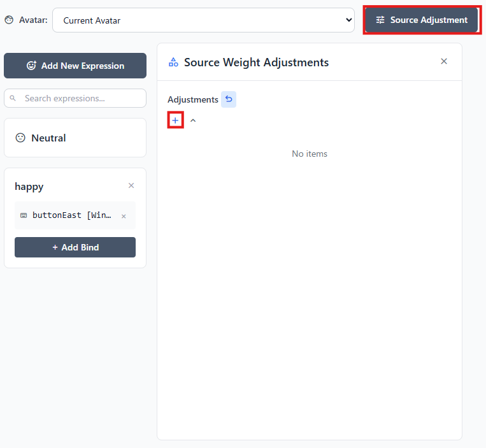This screenshot has height=448, width=486.
Task: Click the keyboard icon beside buttonEast
Action: [24, 215]
